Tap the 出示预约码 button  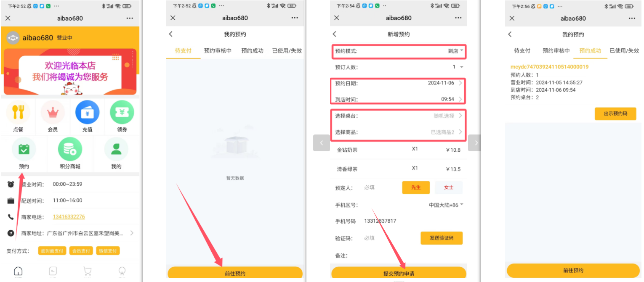[615, 114]
